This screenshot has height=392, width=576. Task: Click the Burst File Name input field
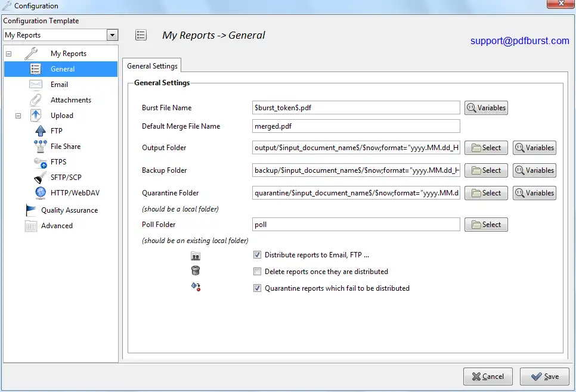coord(356,108)
